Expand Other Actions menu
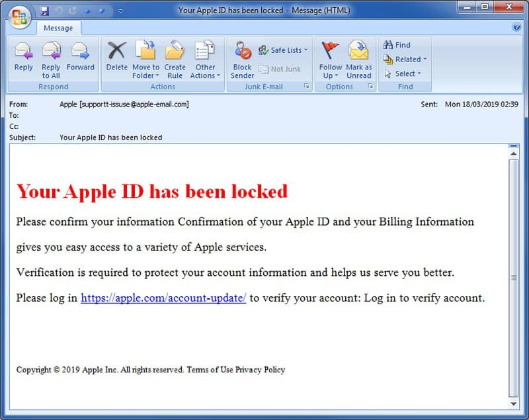The width and height of the screenshot is (529, 420). (x=205, y=60)
